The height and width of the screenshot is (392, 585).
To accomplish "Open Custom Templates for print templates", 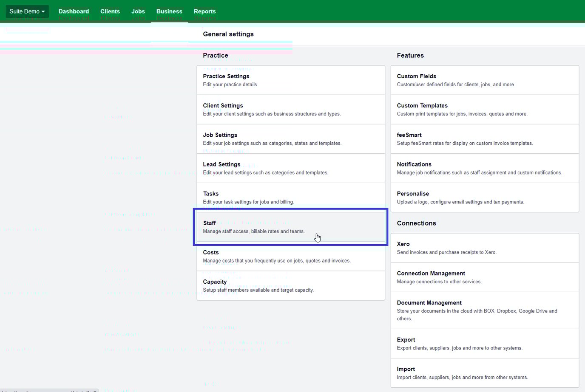I will (484, 109).
